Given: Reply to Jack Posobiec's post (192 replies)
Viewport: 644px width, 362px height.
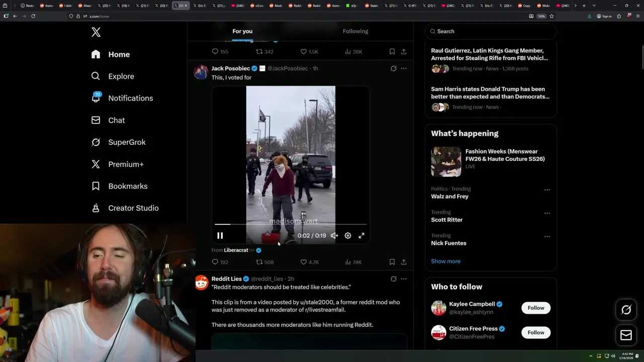Looking at the screenshot, I should (220, 262).
